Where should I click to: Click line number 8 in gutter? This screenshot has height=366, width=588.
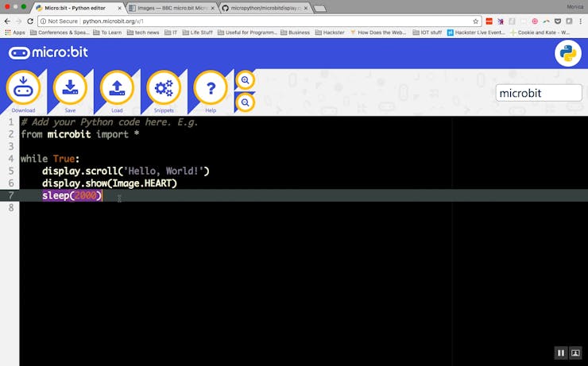[11, 207]
